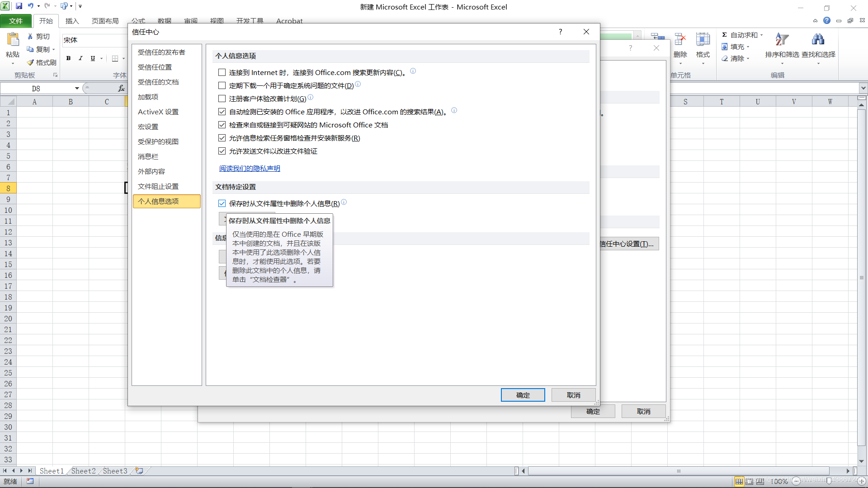Open the Fill dropdown arrow
This screenshot has height=488, width=868.
click(748, 47)
